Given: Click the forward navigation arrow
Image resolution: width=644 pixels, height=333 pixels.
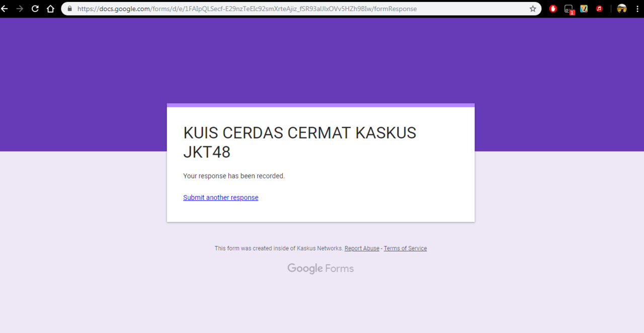Looking at the screenshot, I should (21, 9).
